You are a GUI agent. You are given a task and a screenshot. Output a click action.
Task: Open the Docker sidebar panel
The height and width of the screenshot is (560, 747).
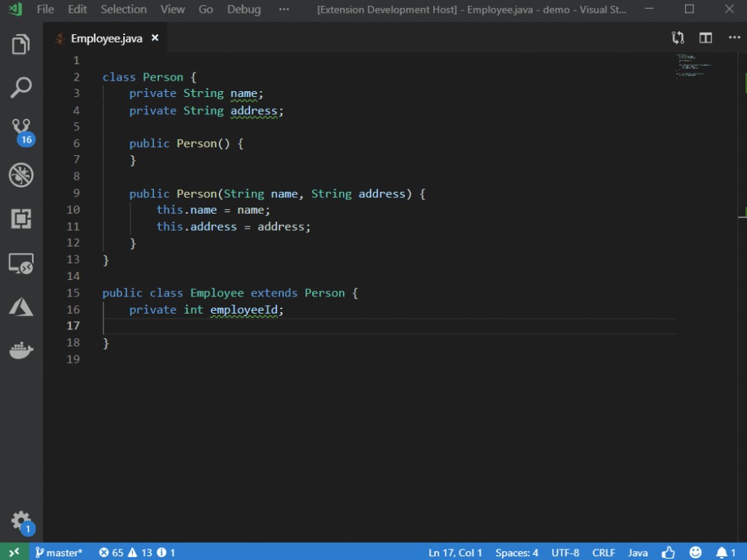[20, 349]
